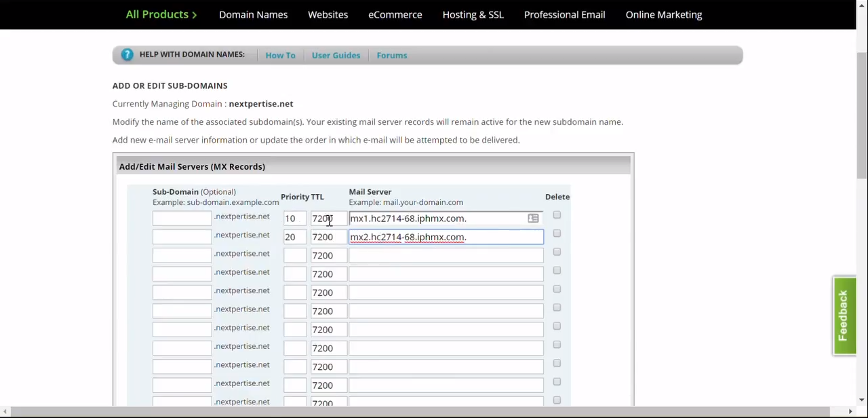Click the blue help question mark icon
The height and width of the screenshot is (418, 868).
pos(127,55)
